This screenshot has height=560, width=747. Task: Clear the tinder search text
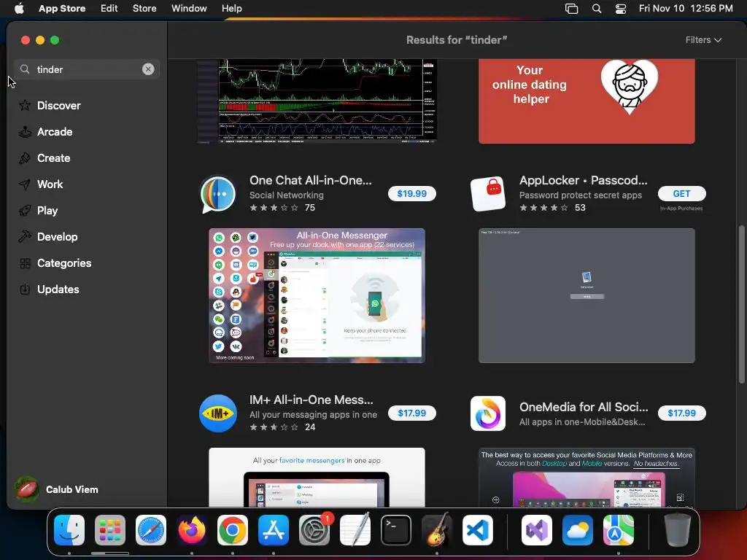coord(148,69)
